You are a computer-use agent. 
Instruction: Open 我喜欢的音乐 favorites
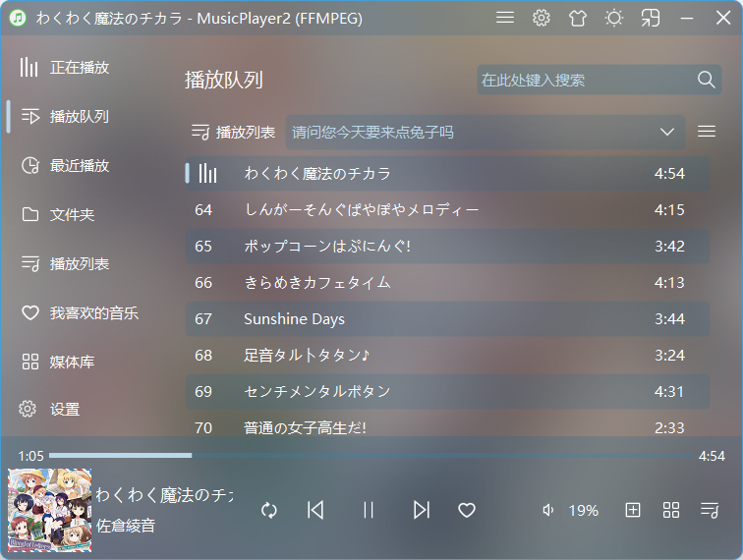(93, 312)
